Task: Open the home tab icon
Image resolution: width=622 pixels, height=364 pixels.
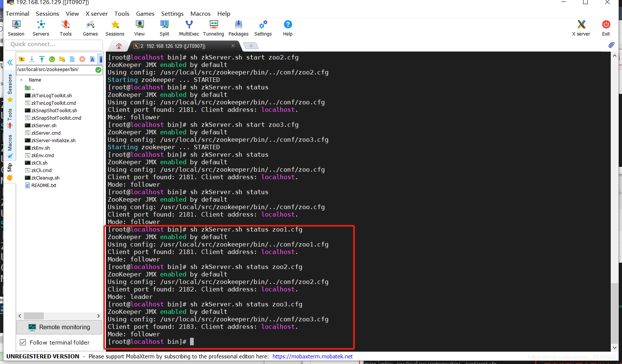Action: [x=119, y=46]
